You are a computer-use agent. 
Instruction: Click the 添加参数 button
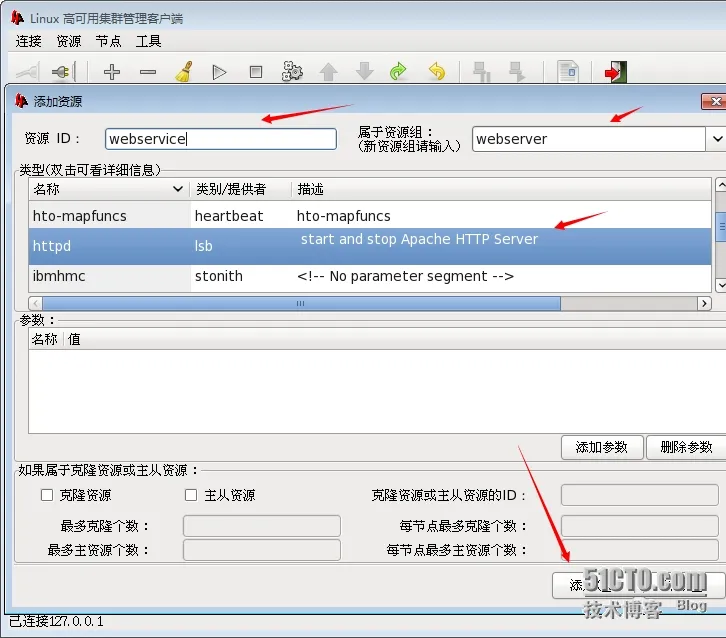[602, 447]
